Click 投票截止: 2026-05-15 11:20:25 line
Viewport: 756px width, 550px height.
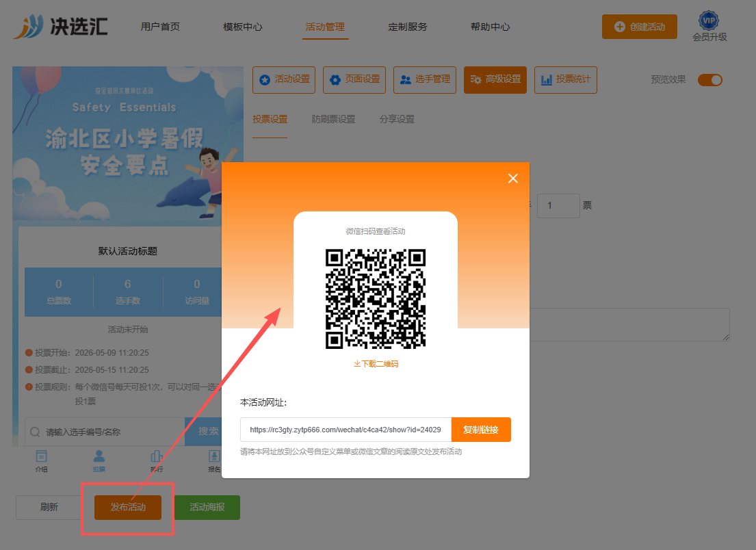pos(88,369)
